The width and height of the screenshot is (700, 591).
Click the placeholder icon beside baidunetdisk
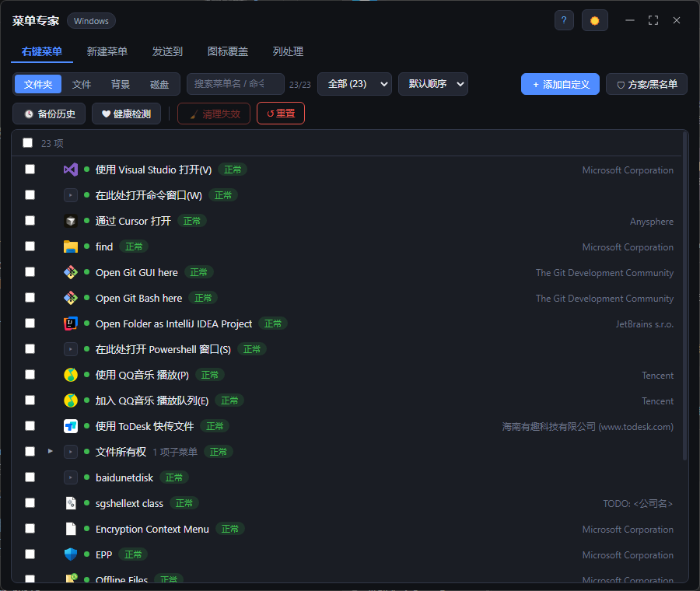click(x=71, y=477)
